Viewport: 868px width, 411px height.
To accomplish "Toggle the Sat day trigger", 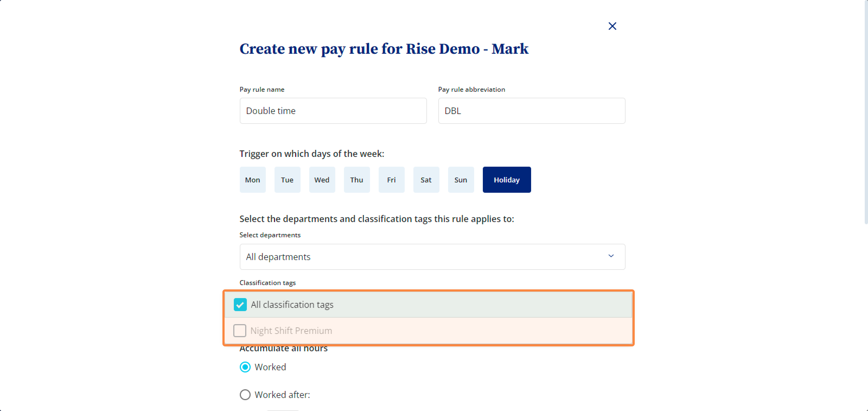I will click(x=426, y=180).
